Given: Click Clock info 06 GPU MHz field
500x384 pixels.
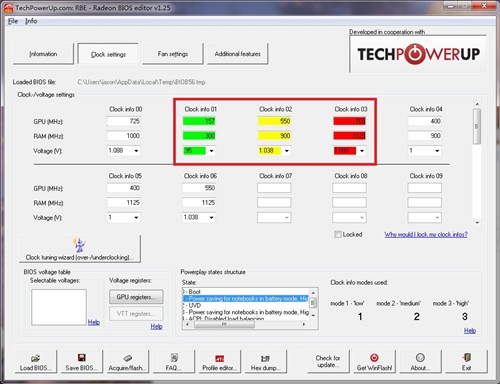Looking at the screenshot, I should [199, 188].
